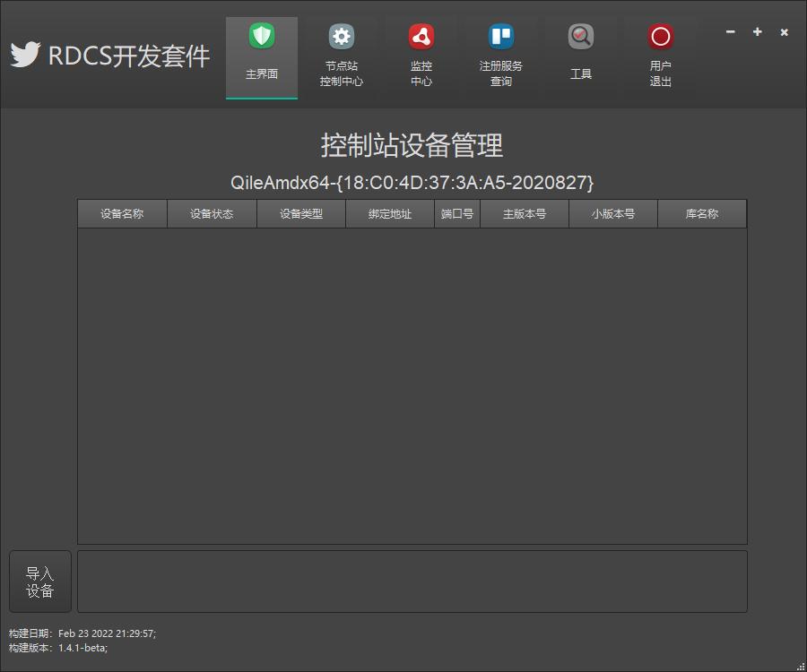Open the blue registration service query icon
Screen dimensions: 807x672
501,38
